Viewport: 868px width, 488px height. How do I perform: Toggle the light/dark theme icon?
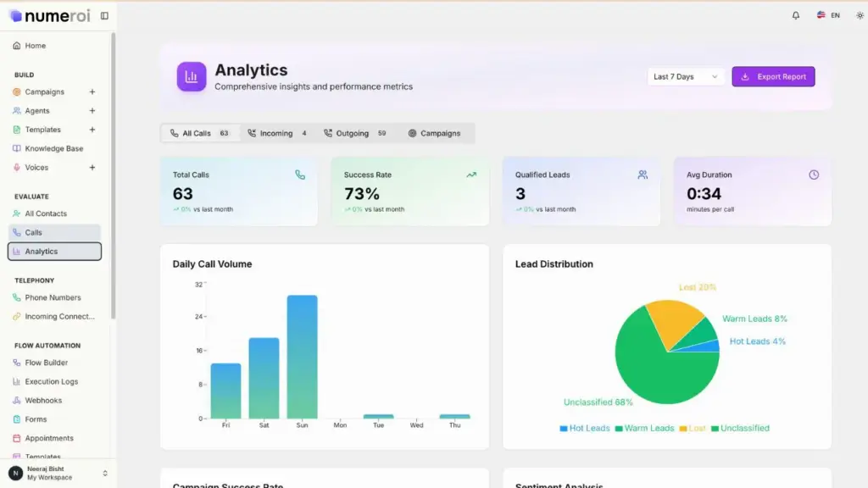(859, 15)
